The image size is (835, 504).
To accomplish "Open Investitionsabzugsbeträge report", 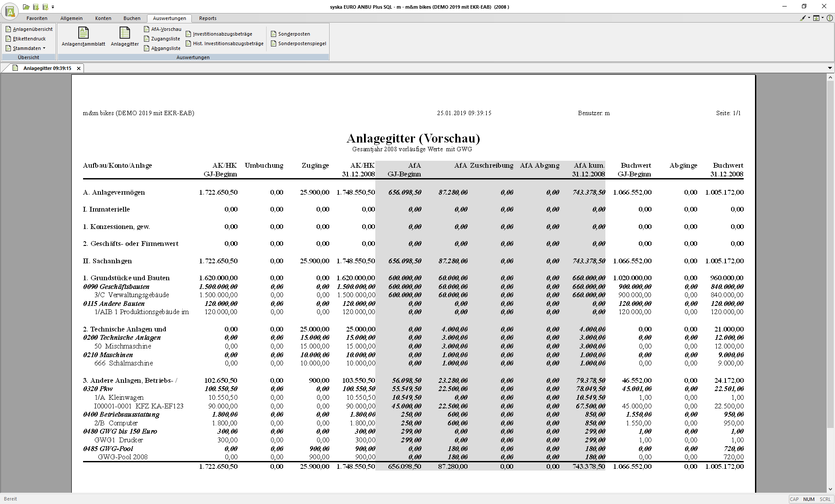I will [219, 34].
